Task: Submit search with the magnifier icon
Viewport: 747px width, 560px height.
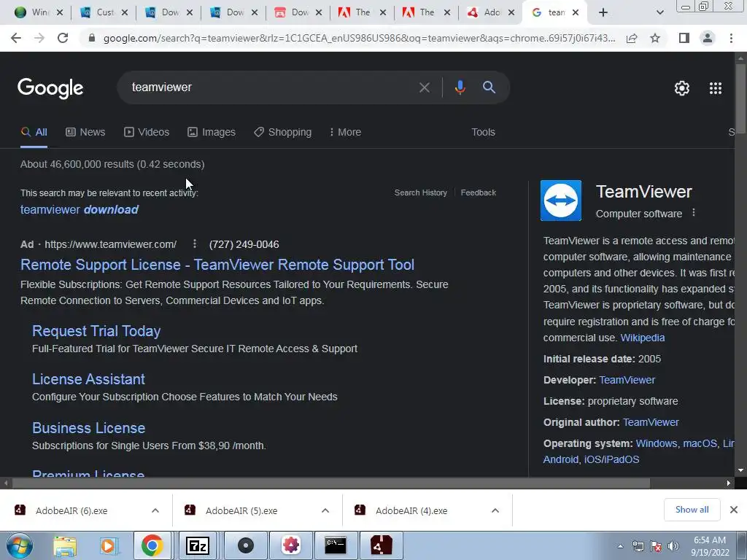Action: [489, 87]
